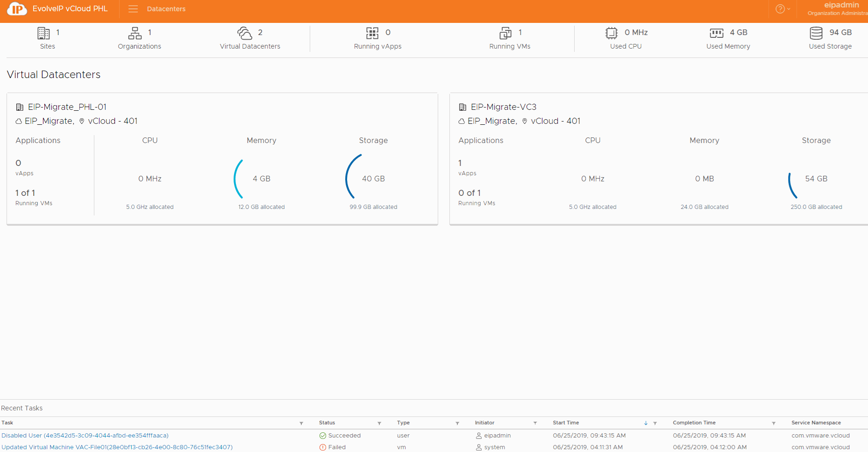868x452 pixels.
Task: Open the EIP-Migrate-VC3 datacenter card
Action: coord(504,107)
